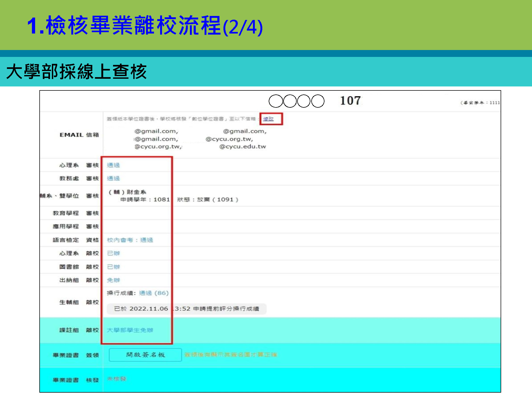
Task: Click 大學部學生免辦 link in 課註組 row
Action: [130, 330]
